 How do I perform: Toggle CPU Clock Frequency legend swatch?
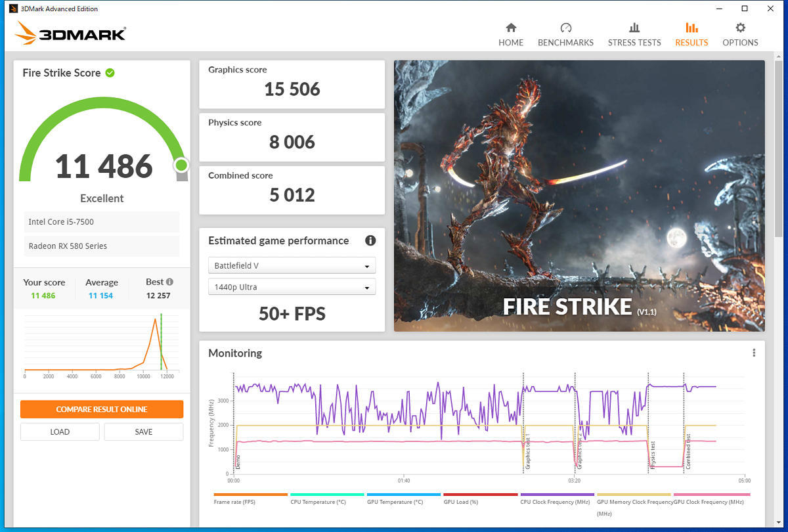click(x=557, y=495)
